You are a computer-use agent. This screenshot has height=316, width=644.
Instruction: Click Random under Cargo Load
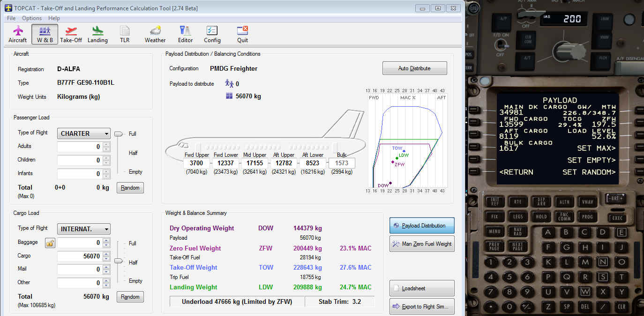tap(130, 297)
